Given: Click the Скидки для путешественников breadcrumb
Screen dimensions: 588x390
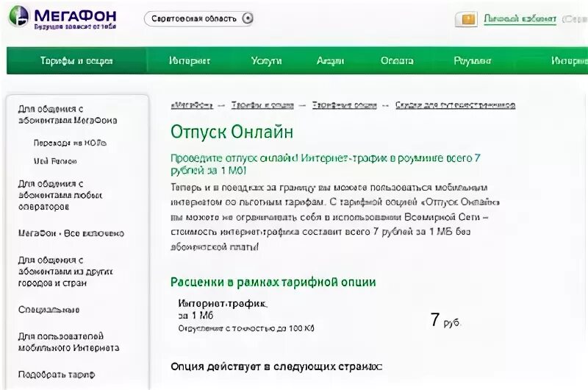Looking at the screenshot, I should pos(455,105).
